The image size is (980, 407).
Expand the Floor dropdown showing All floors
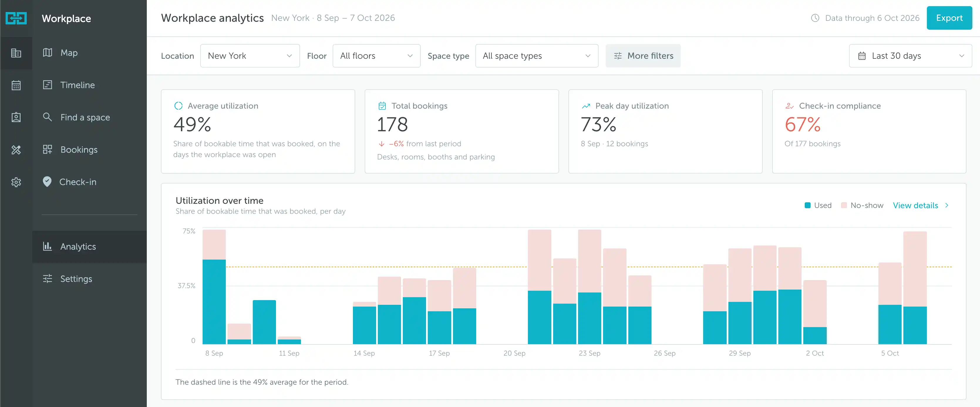pyautogui.click(x=376, y=56)
